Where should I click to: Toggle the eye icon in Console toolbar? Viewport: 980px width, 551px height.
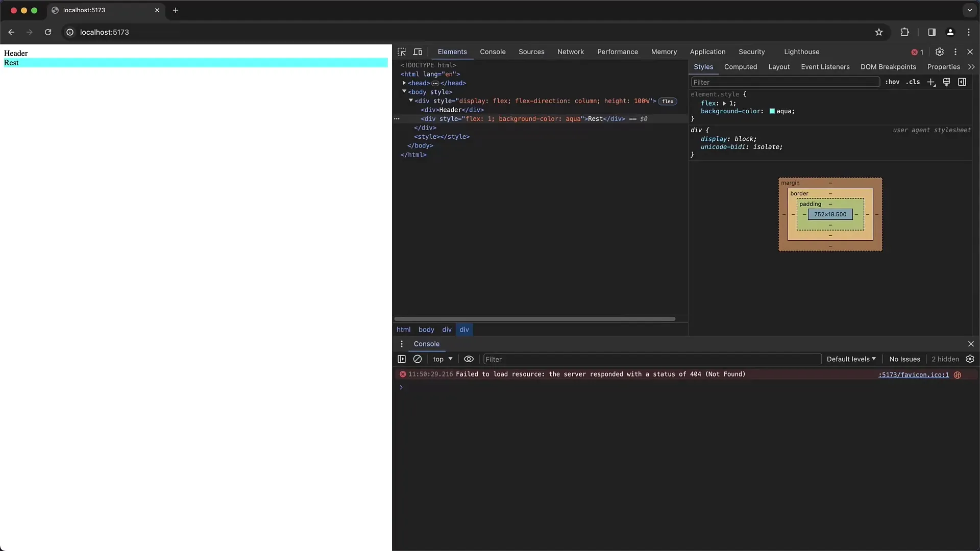[x=469, y=359]
